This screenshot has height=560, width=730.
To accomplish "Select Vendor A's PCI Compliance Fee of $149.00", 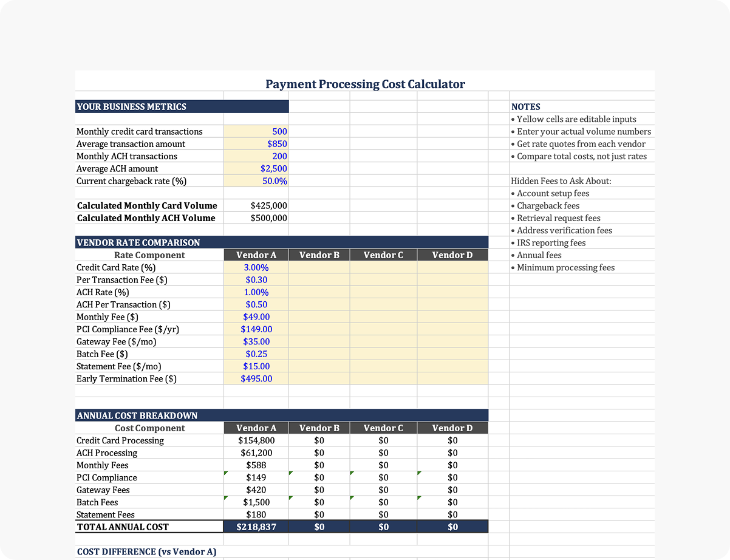I will coord(256,329).
